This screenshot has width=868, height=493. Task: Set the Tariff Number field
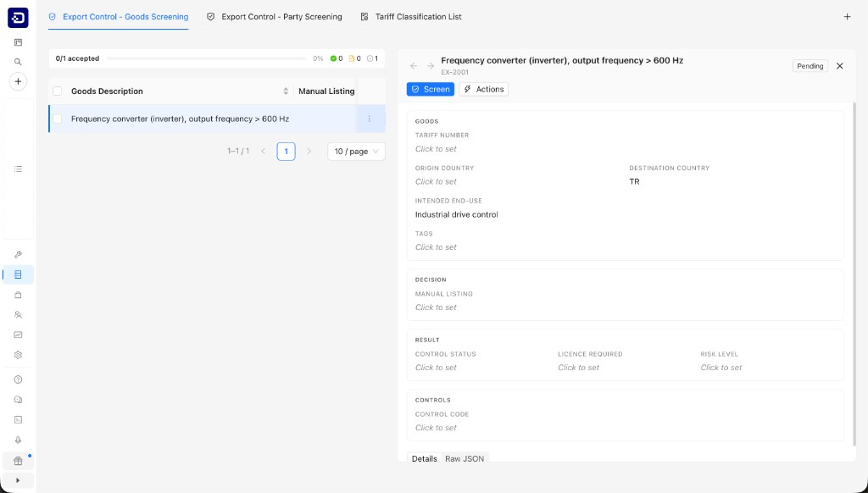pyautogui.click(x=436, y=149)
